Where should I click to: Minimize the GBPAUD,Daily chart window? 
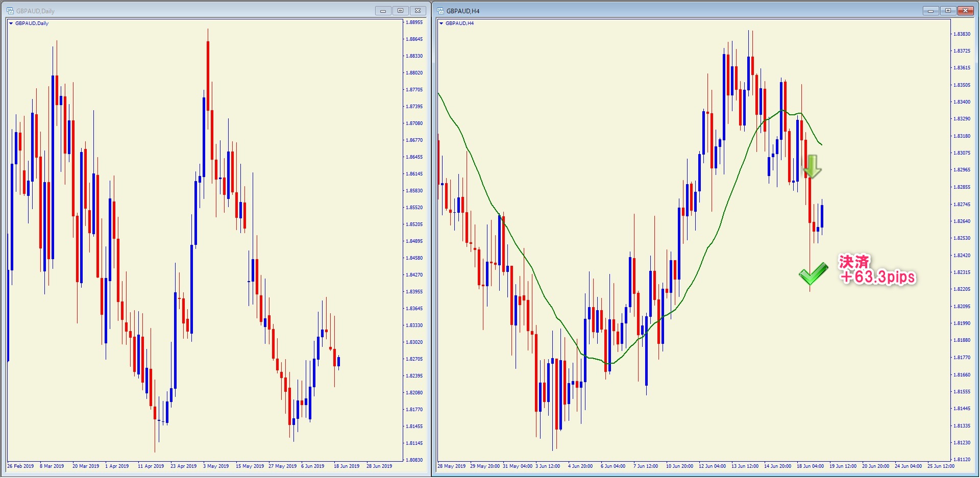[383, 11]
